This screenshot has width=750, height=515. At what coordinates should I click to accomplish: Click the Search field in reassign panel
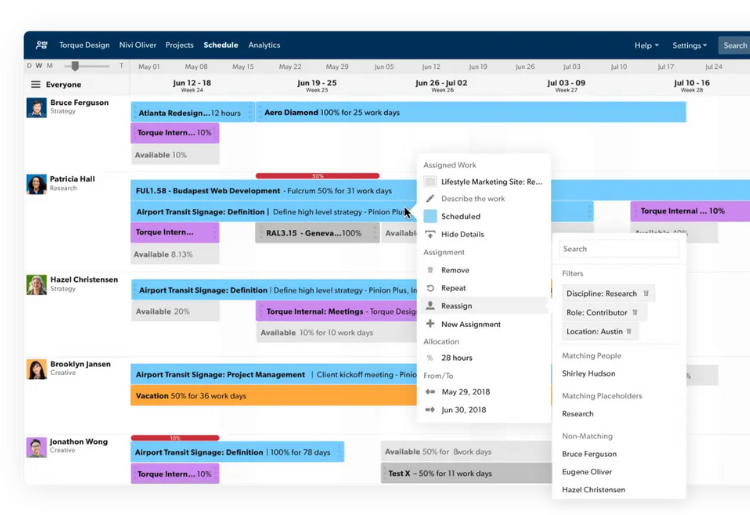tap(618, 249)
